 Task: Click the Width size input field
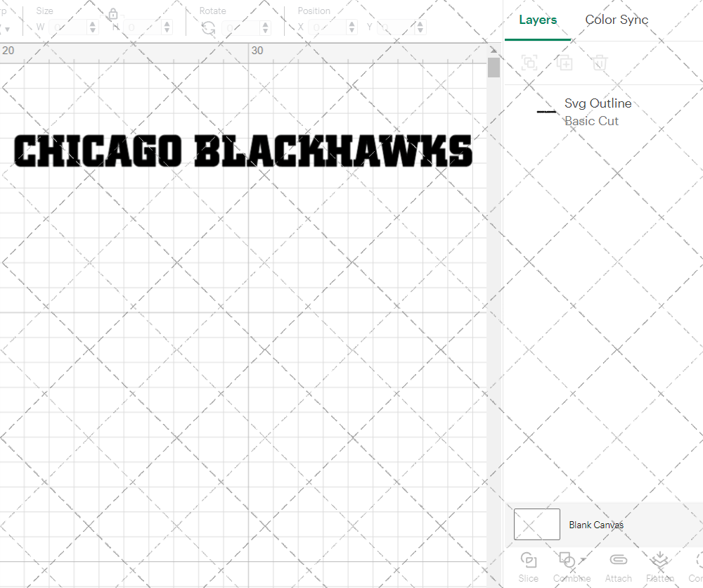pyautogui.click(x=69, y=27)
